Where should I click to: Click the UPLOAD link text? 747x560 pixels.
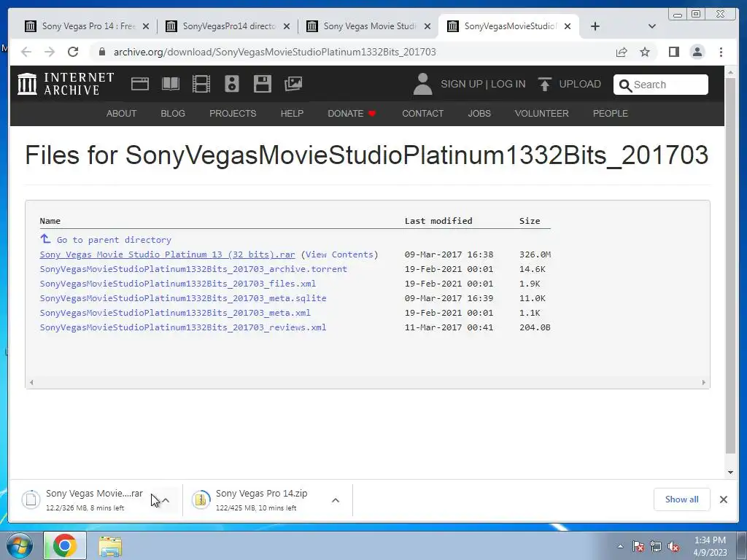(580, 84)
